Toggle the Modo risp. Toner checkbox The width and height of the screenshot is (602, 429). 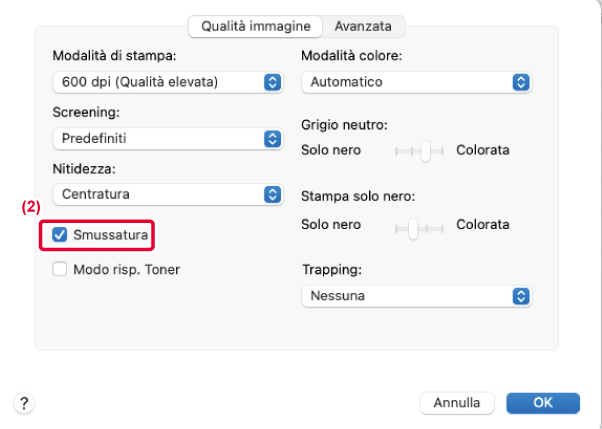pos(59,268)
